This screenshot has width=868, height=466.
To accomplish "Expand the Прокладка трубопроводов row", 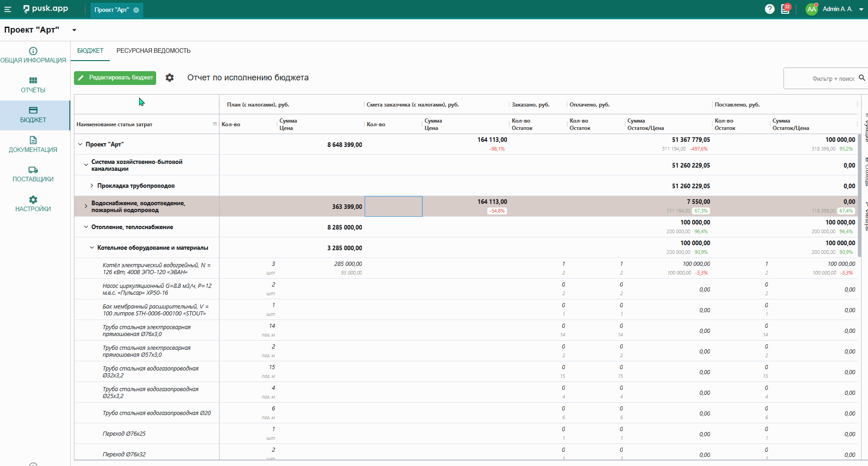I will coord(92,186).
